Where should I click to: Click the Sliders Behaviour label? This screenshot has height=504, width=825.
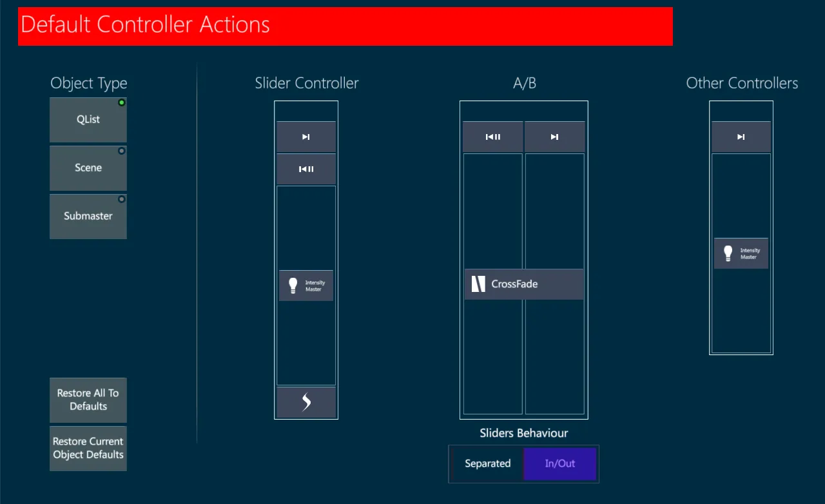point(524,433)
